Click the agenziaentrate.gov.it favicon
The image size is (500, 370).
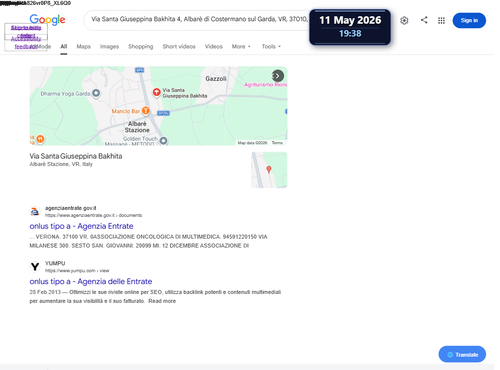[35, 212]
